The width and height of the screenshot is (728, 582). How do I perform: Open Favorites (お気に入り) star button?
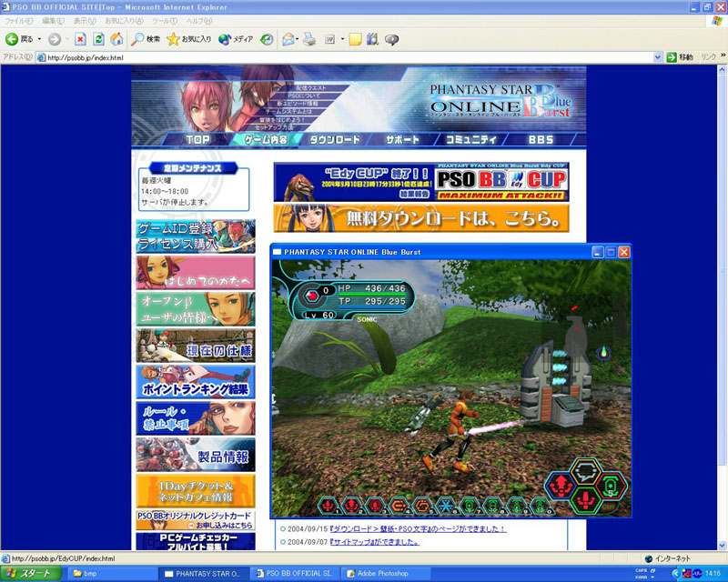tap(189, 39)
